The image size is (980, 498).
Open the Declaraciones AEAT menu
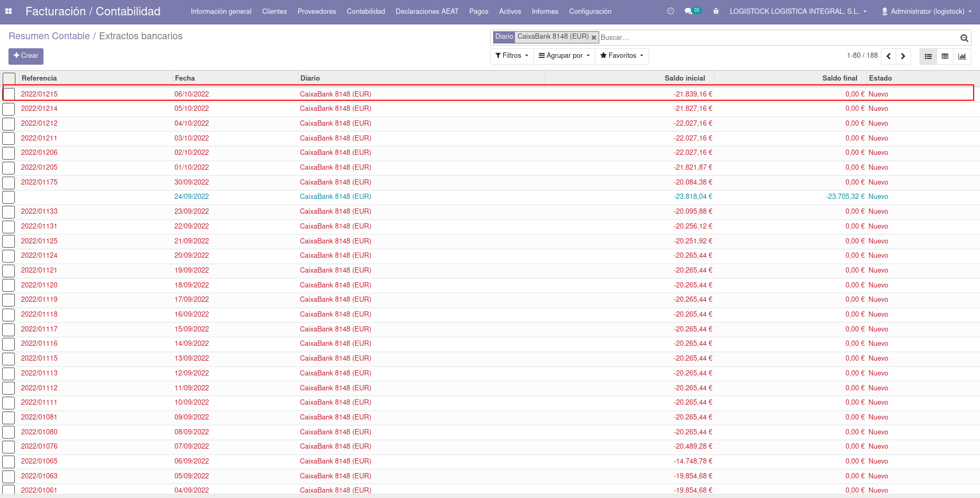(427, 11)
